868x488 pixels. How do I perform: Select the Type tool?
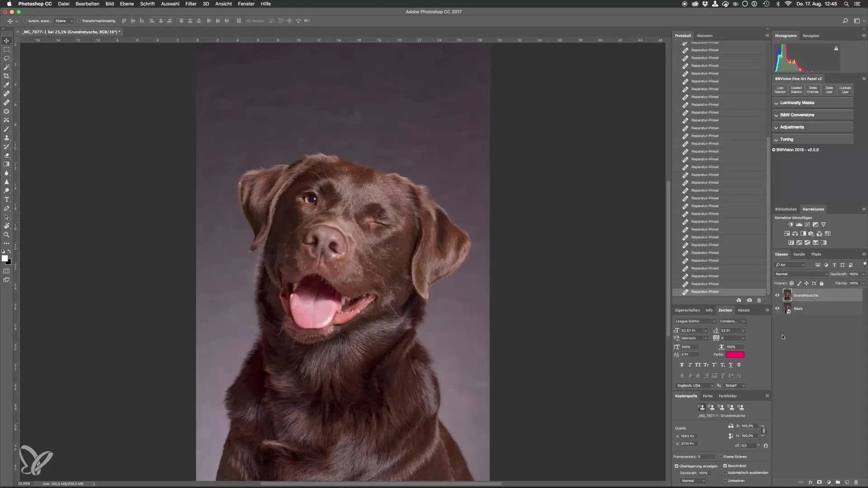[6, 199]
